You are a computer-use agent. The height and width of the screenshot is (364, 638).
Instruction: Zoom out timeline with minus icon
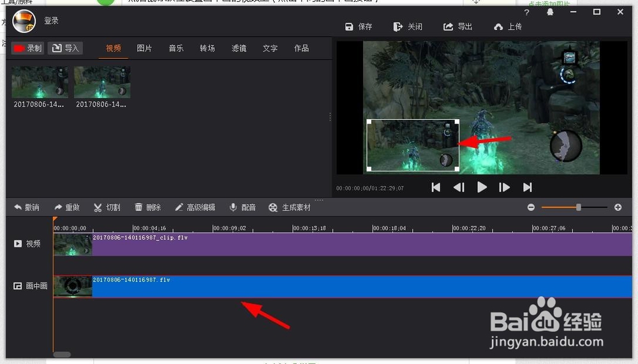point(531,208)
